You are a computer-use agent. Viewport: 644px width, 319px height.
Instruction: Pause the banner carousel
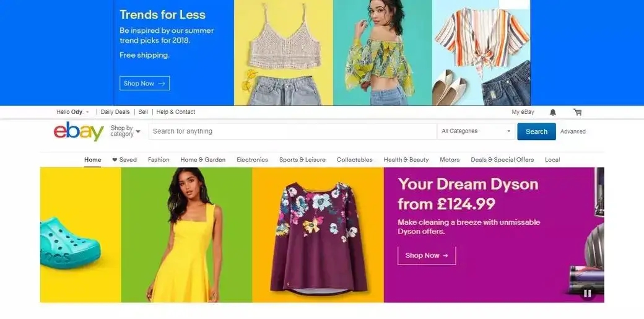[x=587, y=293]
